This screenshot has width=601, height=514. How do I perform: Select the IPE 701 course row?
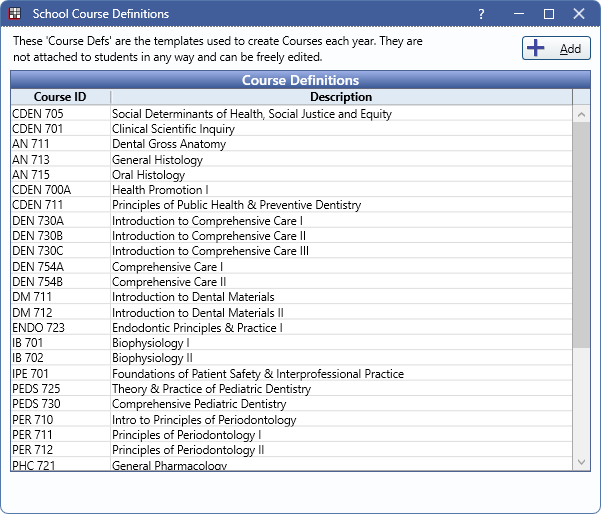click(60, 374)
